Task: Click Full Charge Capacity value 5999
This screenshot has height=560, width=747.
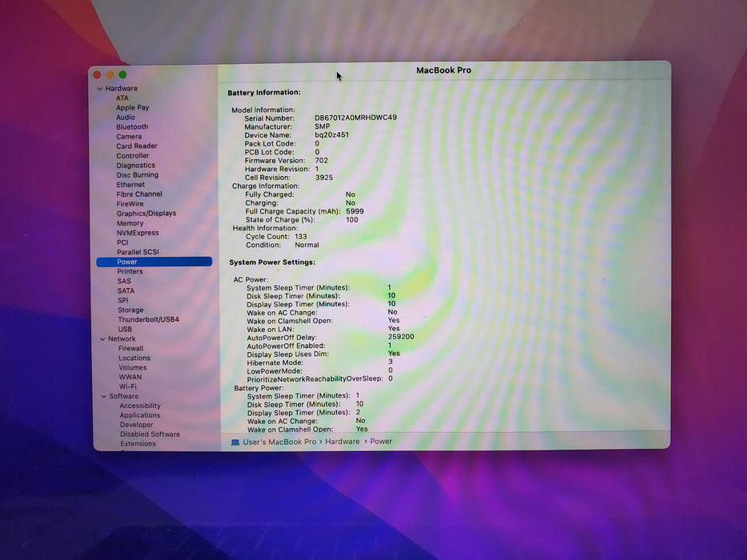Action: pyautogui.click(x=355, y=211)
